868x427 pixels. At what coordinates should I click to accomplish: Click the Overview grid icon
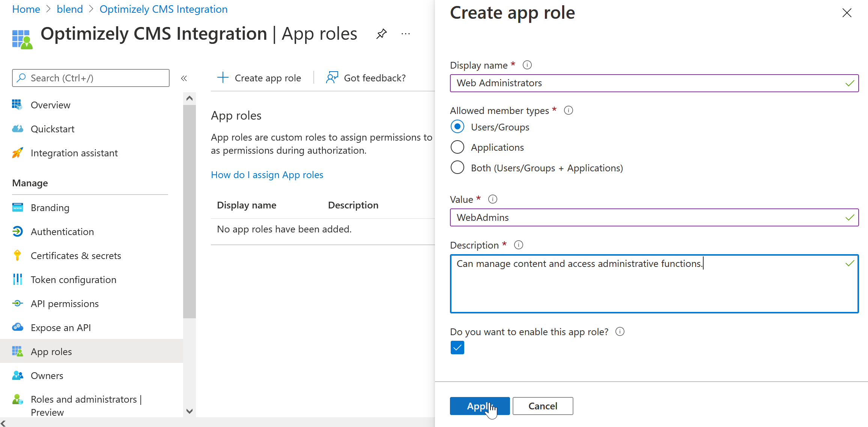(17, 105)
